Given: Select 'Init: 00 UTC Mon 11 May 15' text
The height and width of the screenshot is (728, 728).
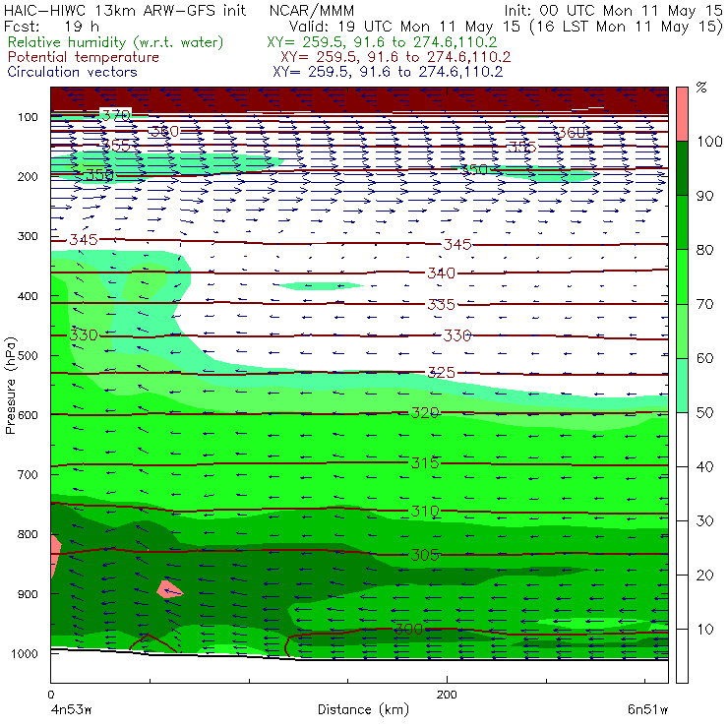Looking at the screenshot, I should (613, 10).
